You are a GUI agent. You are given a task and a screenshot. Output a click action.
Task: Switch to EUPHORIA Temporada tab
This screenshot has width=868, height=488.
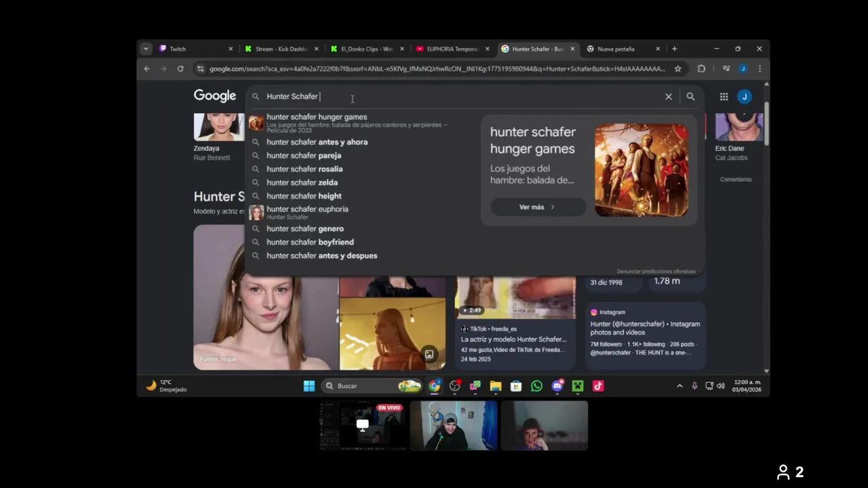pos(453,49)
